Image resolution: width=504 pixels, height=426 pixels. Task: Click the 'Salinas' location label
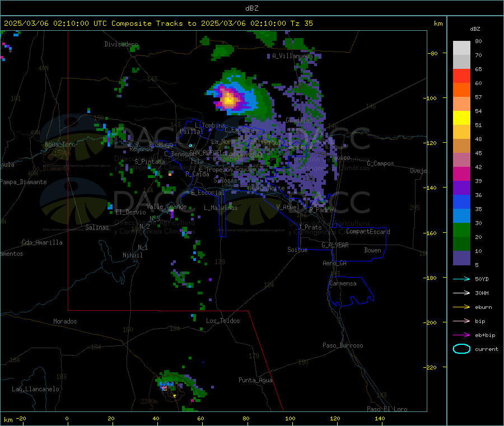click(x=97, y=227)
